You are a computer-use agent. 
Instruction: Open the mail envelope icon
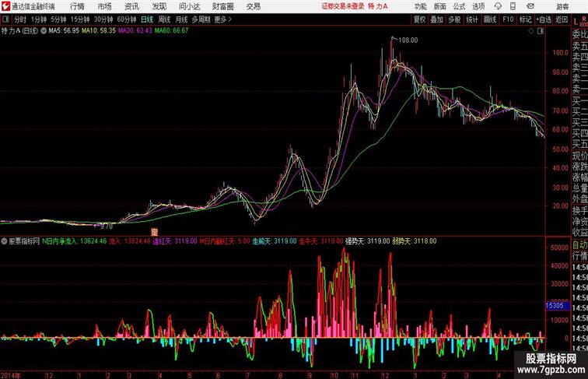click(x=530, y=6)
